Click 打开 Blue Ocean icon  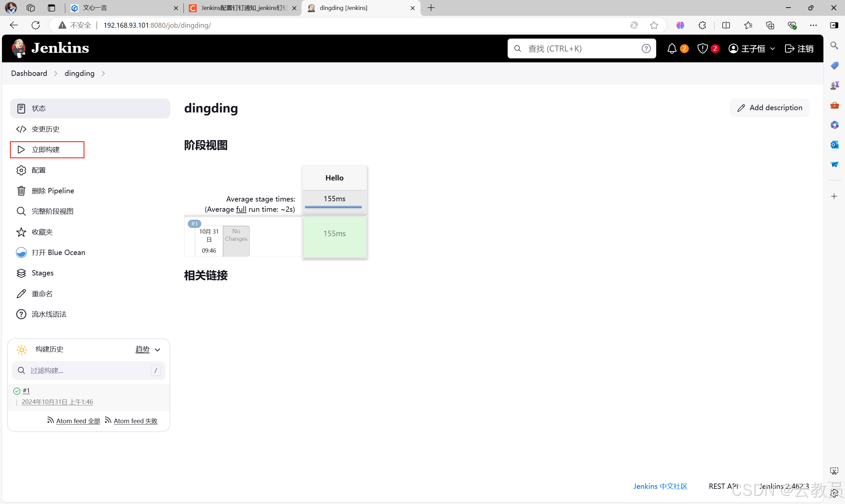tap(21, 252)
